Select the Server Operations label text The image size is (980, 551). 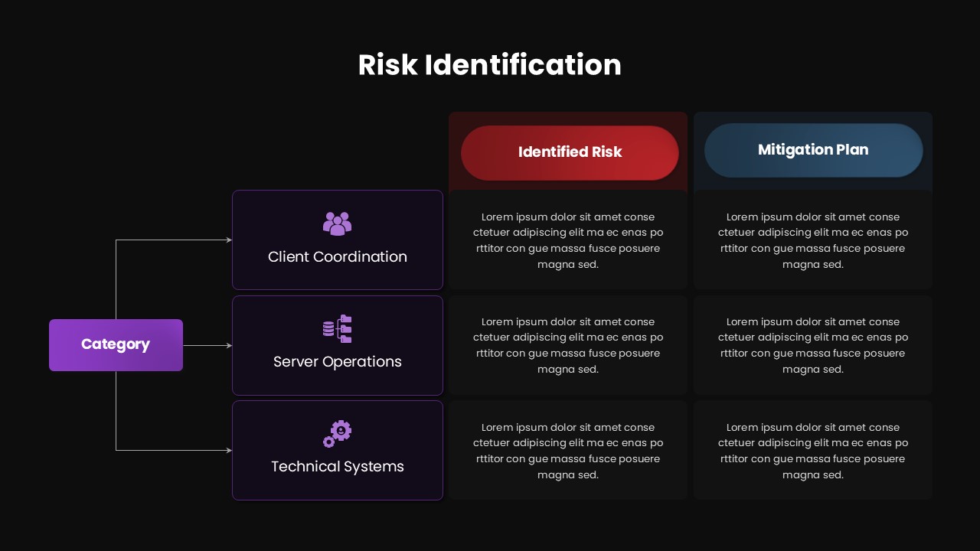tap(338, 362)
